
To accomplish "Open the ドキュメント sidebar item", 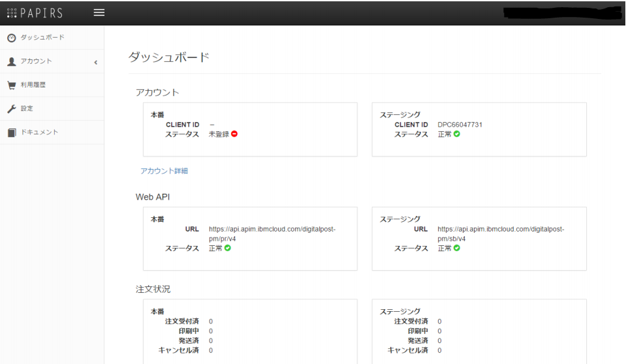I will [x=39, y=132].
